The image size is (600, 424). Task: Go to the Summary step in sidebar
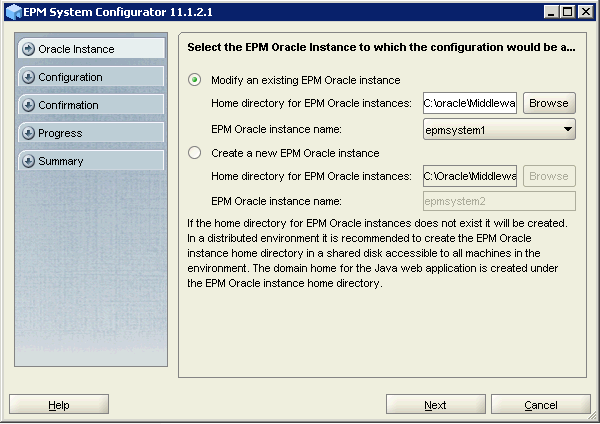click(60, 161)
